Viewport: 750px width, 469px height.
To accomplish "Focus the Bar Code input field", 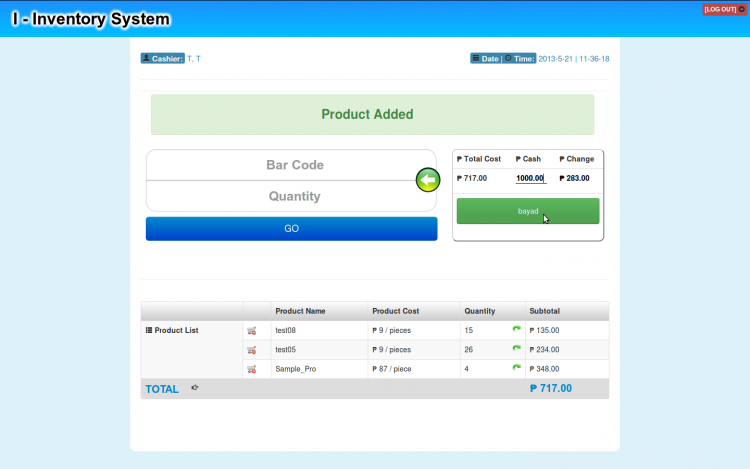I will [291, 165].
